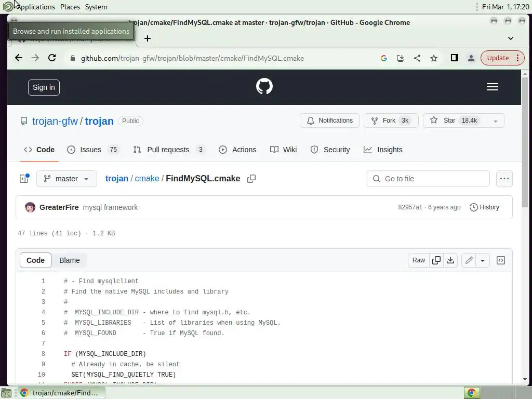The height and width of the screenshot is (399, 532).
Task: Click the Sign in button
Action: (x=44, y=87)
